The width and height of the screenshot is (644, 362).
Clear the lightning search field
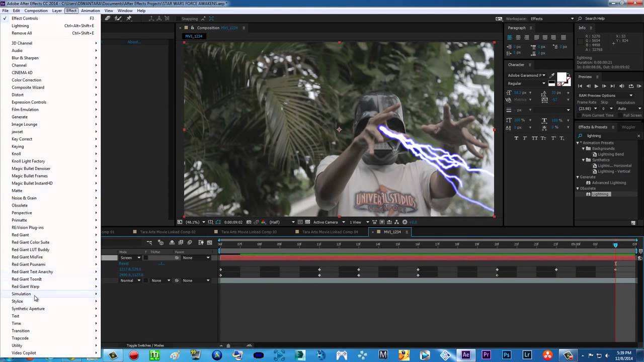(639, 136)
